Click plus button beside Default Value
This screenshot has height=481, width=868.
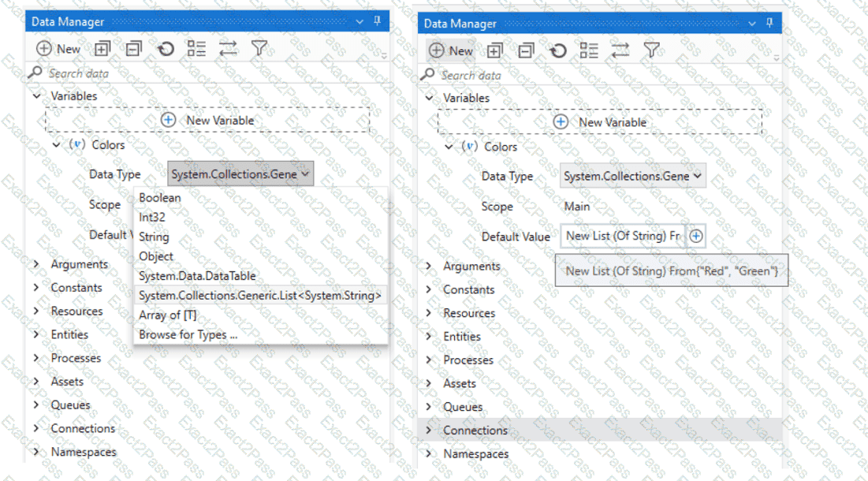[696, 237]
